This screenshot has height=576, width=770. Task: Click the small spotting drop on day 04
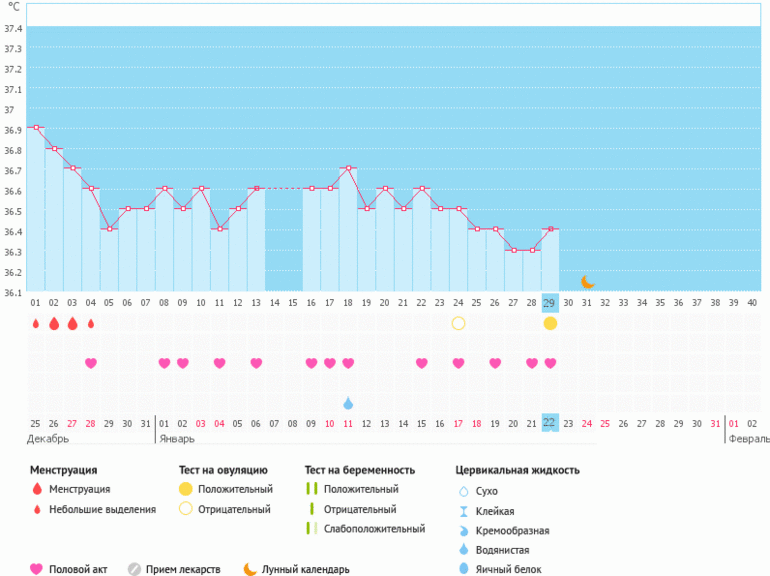[x=91, y=323]
